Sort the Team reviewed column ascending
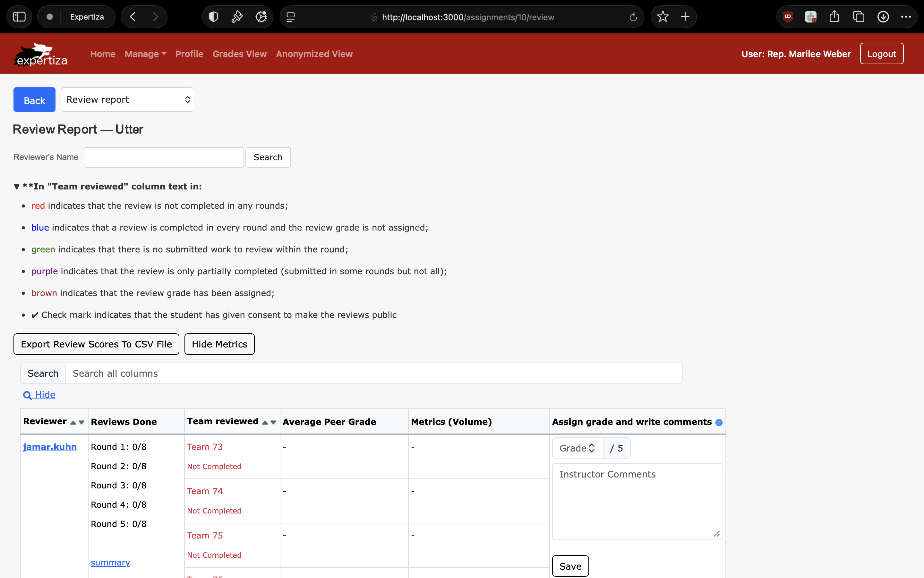 265,422
